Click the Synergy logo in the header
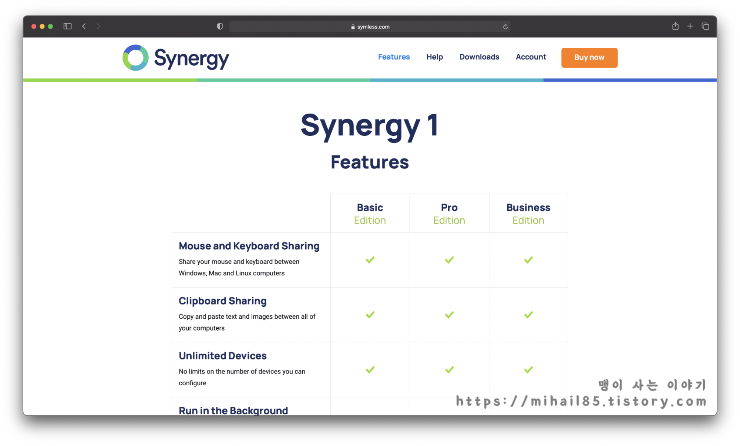The width and height of the screenshot is (740, 446). coord(176,58)
